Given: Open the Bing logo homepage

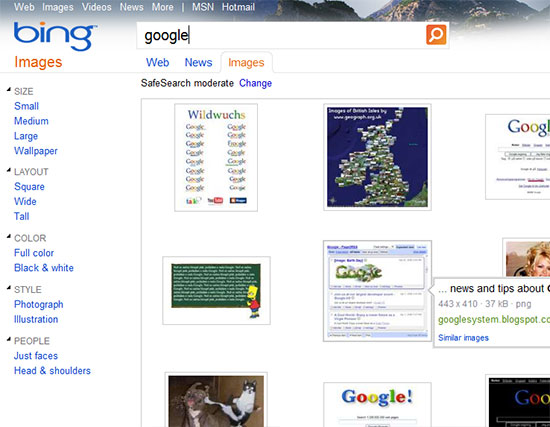Looking at the screenshot, I should pos(55,36).
